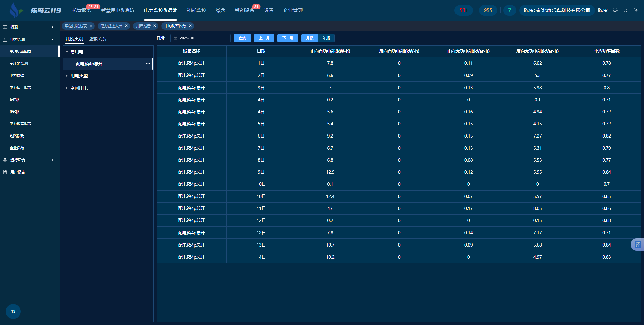Expand the 空间用电 tree node
Image resolution: width=644 pixels, height=325 pixels.
67,88
